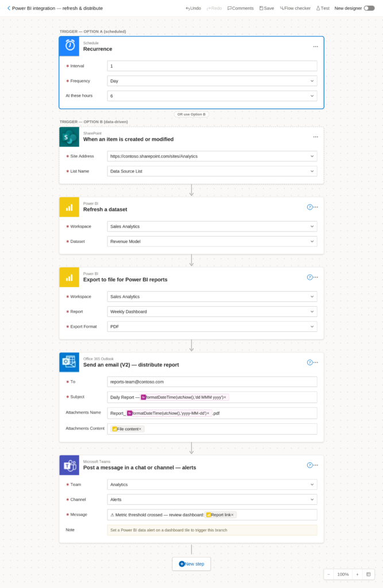Viewport: 383px width, 588px height.
Task: Click the fit-to-screen map icon
Action: (x=369, y=574)
